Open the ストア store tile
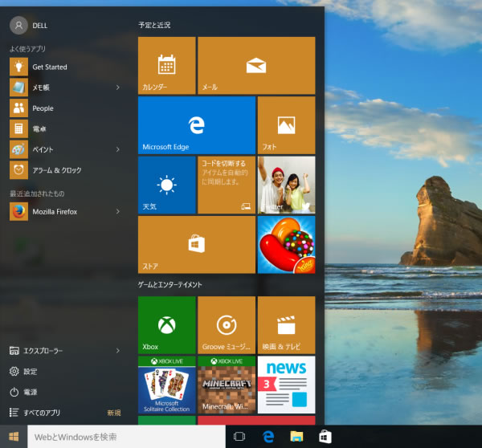Viewport: 482px width, 448px height. [x=197, y=245]
